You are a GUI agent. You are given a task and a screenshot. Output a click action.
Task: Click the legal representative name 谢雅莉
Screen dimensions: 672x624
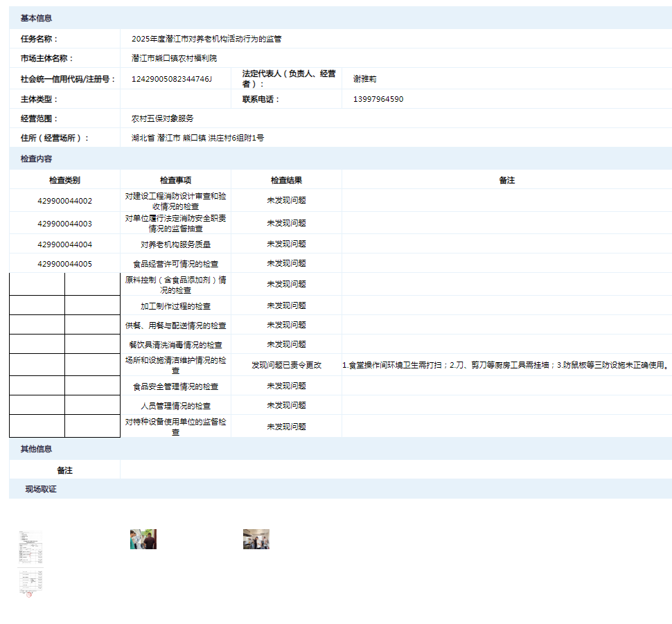click(x=364, y=79)
